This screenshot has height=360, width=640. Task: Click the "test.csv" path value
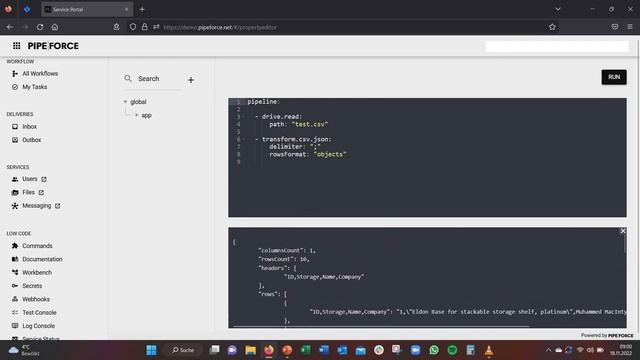(309, 124)
